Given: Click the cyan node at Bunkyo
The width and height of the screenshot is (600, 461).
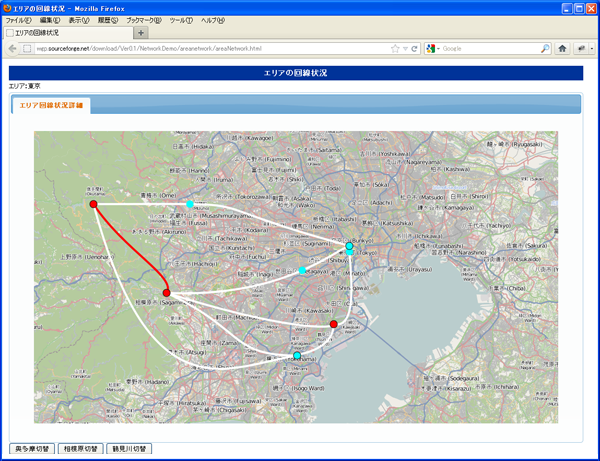Looking at the screenshot, I should pos(349,246).
